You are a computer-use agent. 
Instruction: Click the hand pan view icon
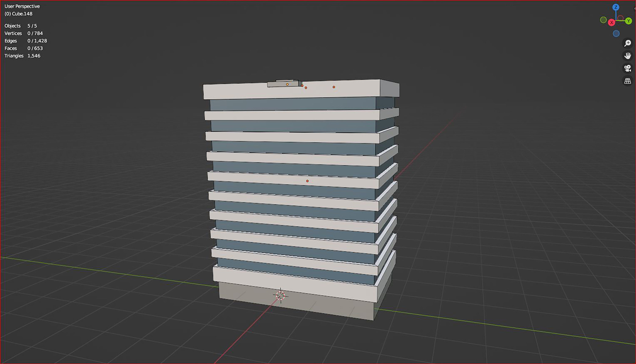pyautogui.click(x=628, y=55)
